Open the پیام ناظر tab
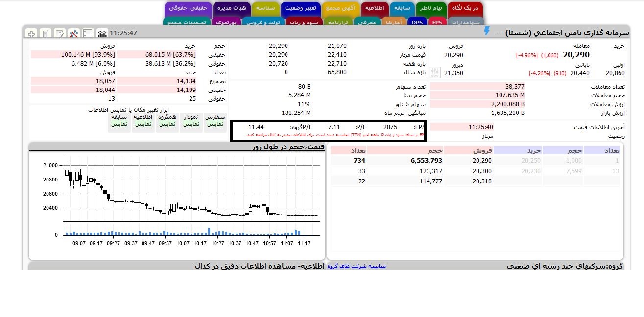The width and height of the screenshot is (644, 317). (432, 8)
